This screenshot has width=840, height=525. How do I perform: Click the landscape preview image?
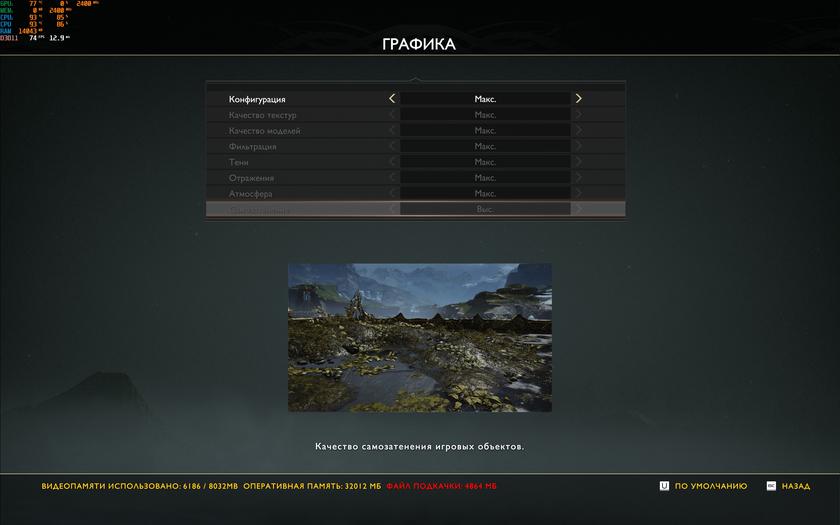pyautogui.click(x=420, y=337)
